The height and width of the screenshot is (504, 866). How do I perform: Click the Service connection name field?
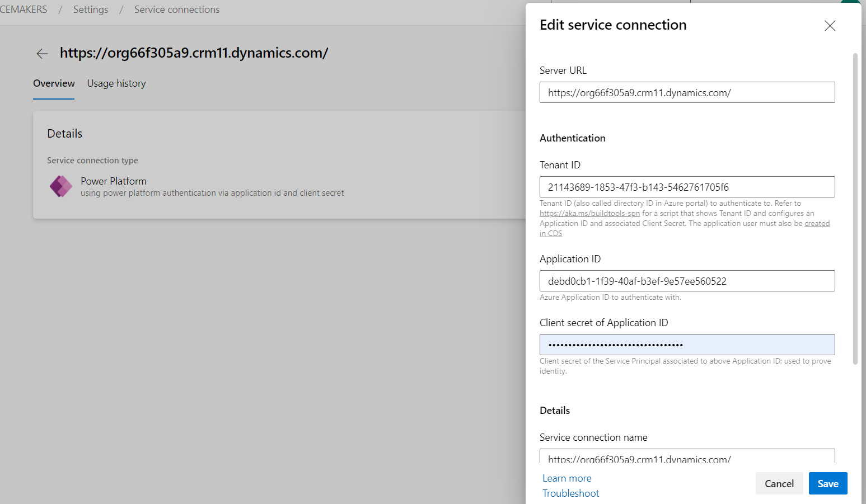coord(687,457)
